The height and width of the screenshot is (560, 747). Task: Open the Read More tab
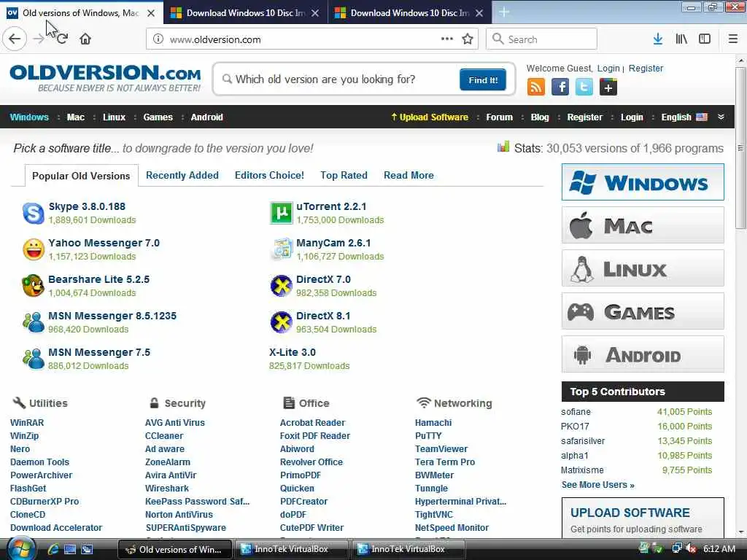[x=409, y=175]
